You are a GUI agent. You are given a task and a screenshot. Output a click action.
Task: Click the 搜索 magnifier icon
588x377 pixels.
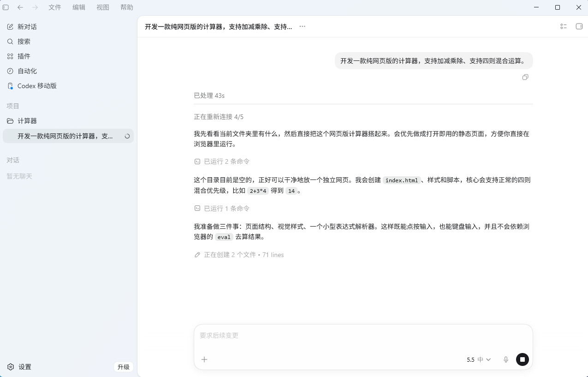(x=10, y=42)
